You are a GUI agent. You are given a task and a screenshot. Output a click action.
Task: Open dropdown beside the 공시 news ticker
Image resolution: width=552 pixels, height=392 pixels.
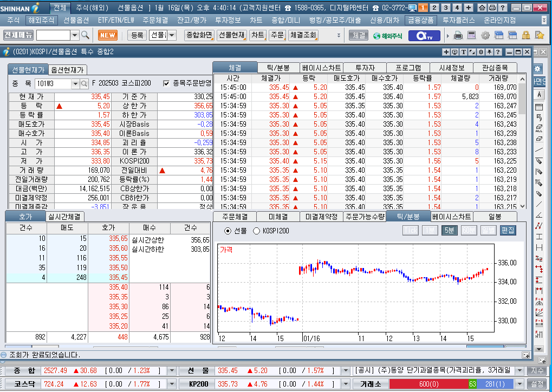[x=519, y=370]
